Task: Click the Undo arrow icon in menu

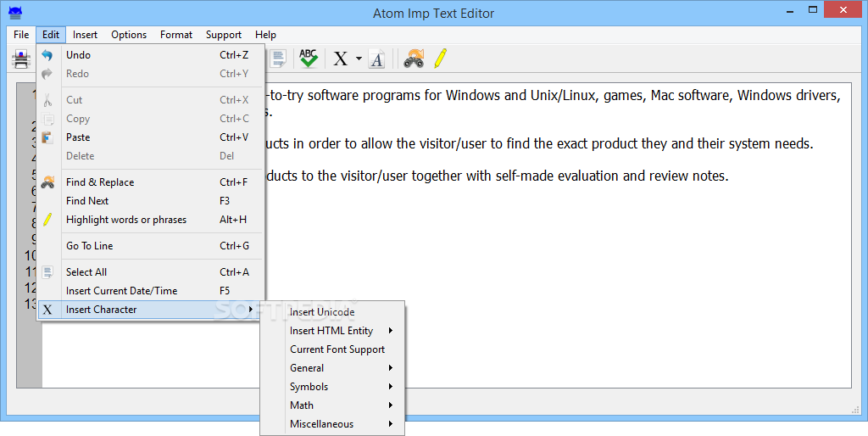Action: 47,55
